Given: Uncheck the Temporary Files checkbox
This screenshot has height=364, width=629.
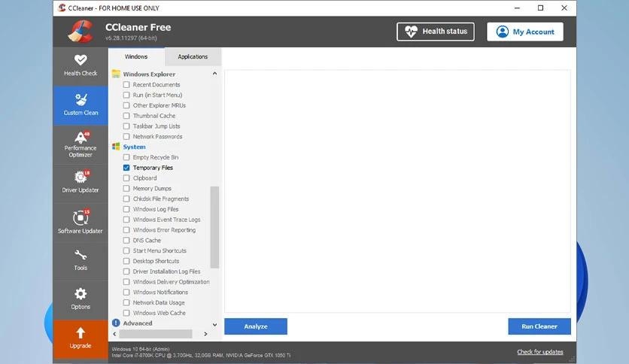Looking at the screenshot, I should click(126, 168).
